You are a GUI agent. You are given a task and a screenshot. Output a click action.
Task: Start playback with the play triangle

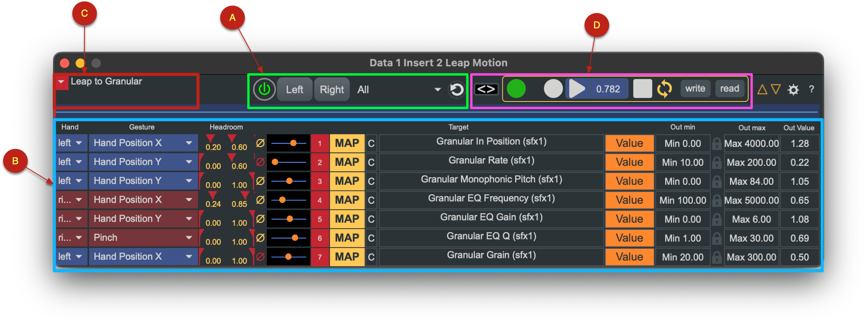(577, 89)
